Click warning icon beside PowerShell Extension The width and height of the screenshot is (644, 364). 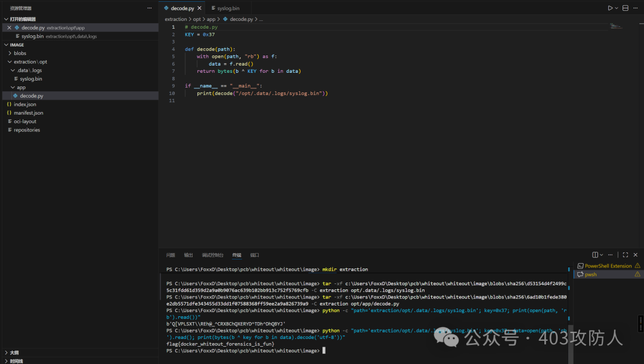click(637, 266)
